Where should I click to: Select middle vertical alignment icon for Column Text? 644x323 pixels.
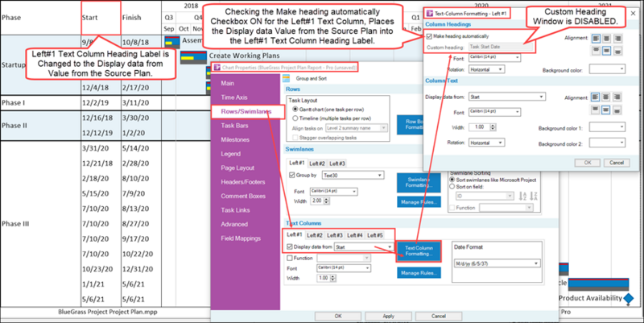tap(606, 110)
